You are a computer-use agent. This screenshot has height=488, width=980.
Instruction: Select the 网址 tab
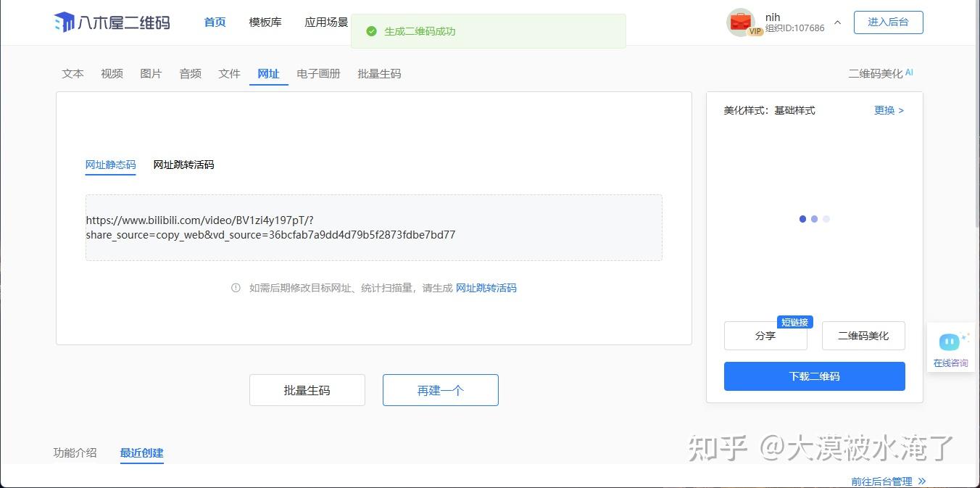click(x=268, y=74)
